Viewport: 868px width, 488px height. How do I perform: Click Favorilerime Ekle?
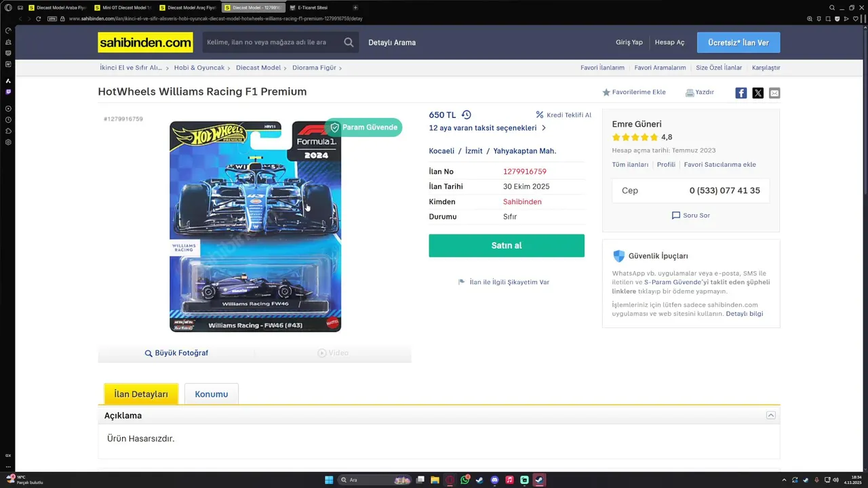point(634,92)
